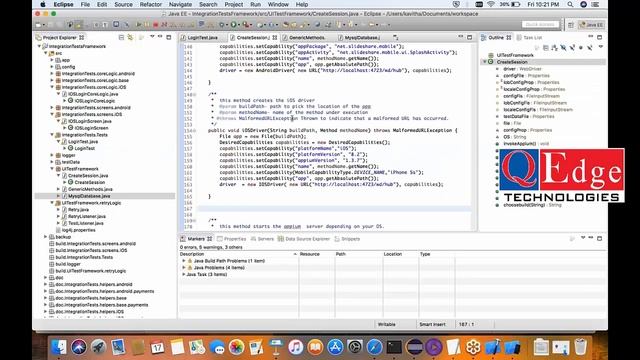The width and height of the screenshot is (640, 360).
Task: Toggle comment folding at line 148
Action: click(194, 95)
